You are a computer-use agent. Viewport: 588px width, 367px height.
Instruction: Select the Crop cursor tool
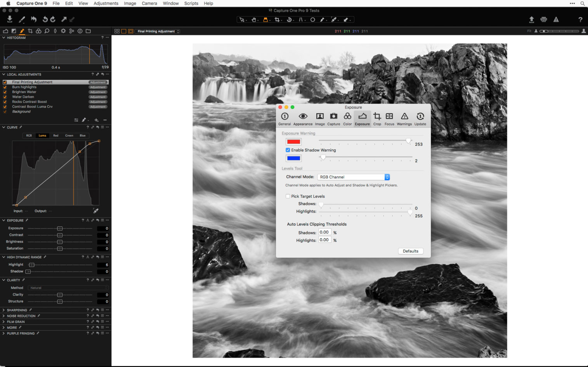click(278, 19)
